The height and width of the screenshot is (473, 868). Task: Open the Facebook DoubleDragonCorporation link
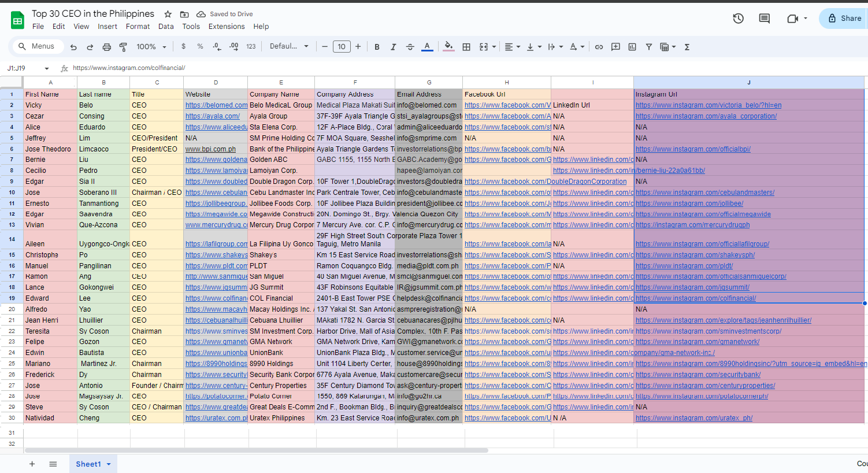pos(546,182)
